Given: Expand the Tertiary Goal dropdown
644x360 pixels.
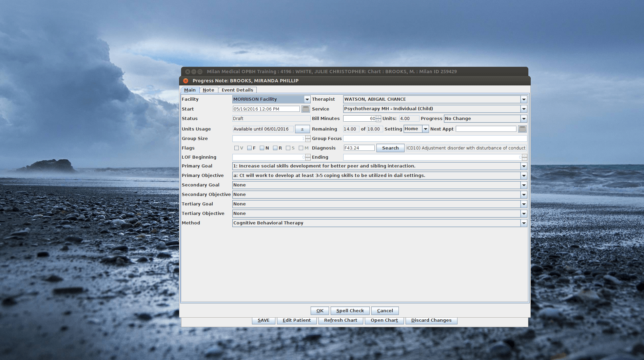Looking at the screenshot, I should coord(524,204).
